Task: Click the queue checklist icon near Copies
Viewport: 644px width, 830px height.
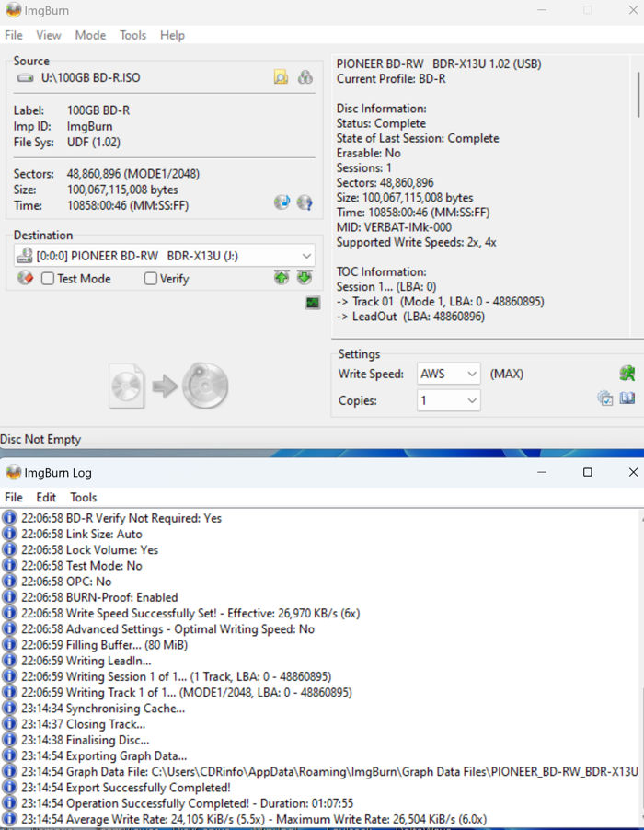Action: click(x=604, y=398)
